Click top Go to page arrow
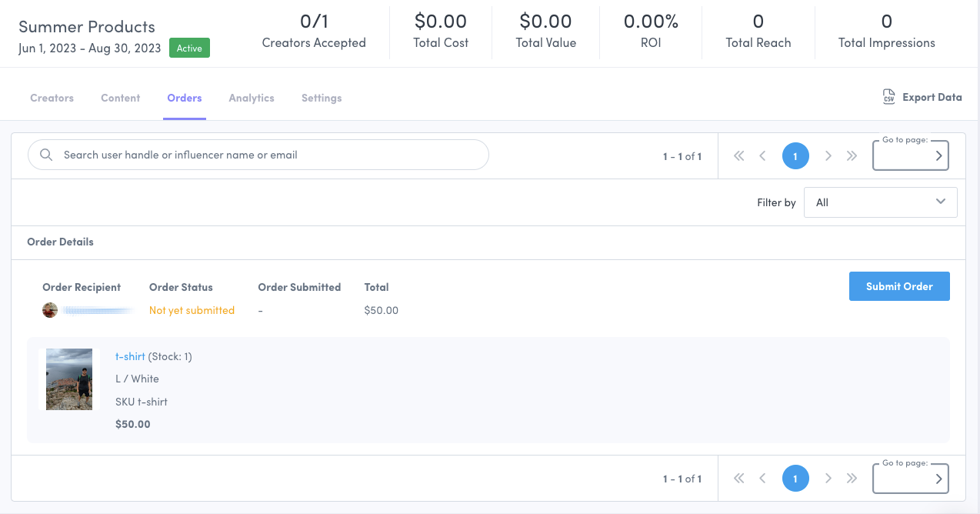980x514 pixels. 938,156
